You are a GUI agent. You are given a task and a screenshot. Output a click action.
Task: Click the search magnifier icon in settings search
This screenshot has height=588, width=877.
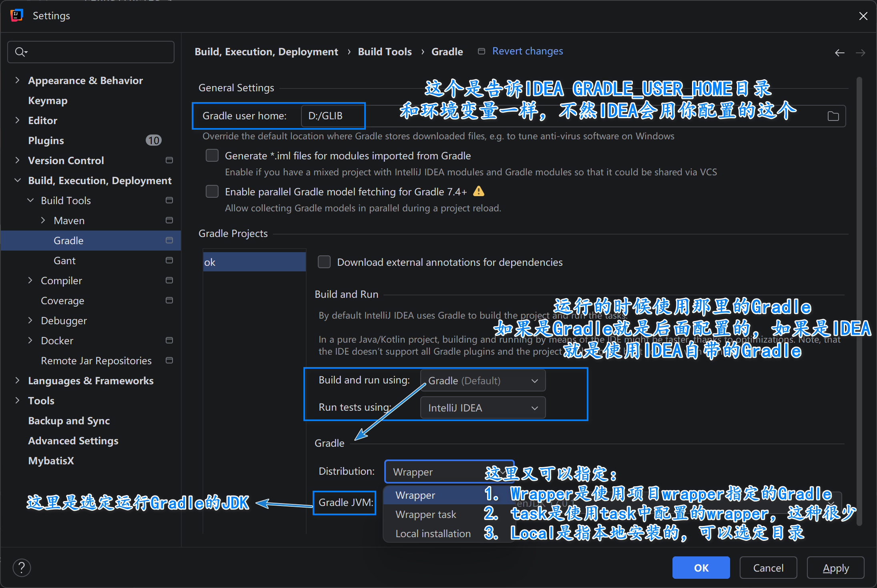pyautogui.click(x=20, y=52)
